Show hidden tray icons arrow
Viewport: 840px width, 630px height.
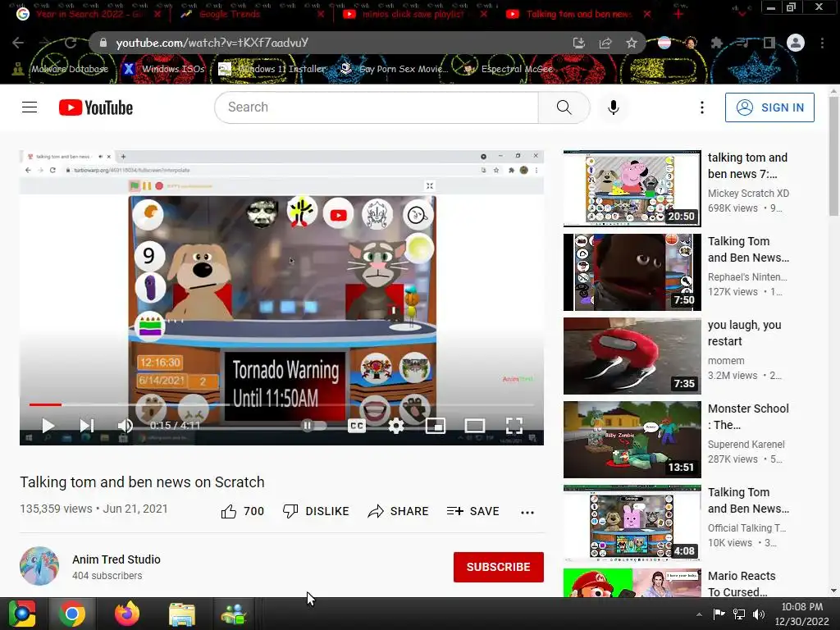(x=699, y=614)
